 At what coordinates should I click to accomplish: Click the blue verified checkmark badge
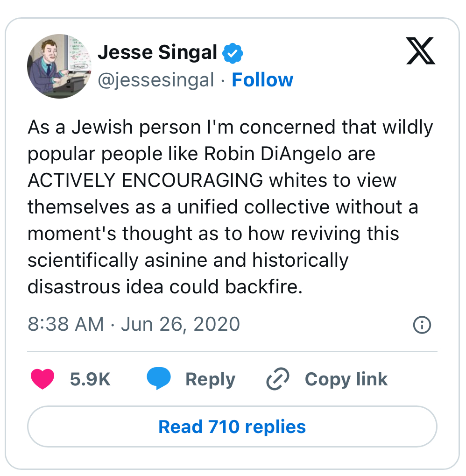(232, 54)
